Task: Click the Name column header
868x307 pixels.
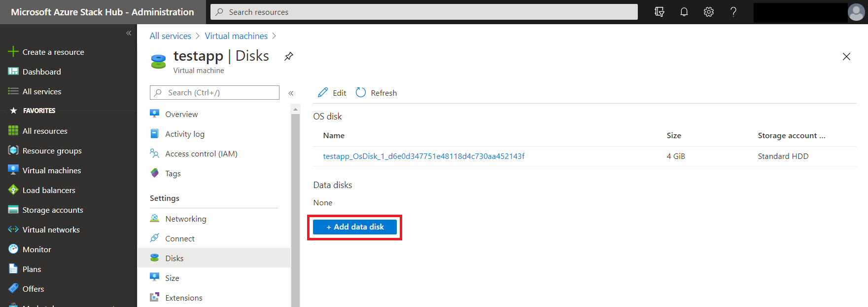Action: tap(334, 135)
